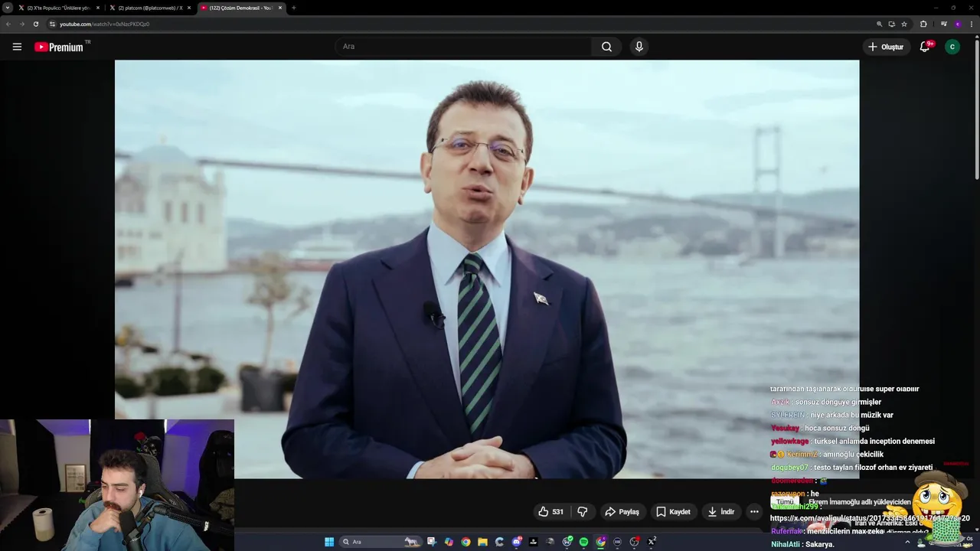Open the green 'C' YouTube account avatar

pyautogui.click(x=952, y=47)
